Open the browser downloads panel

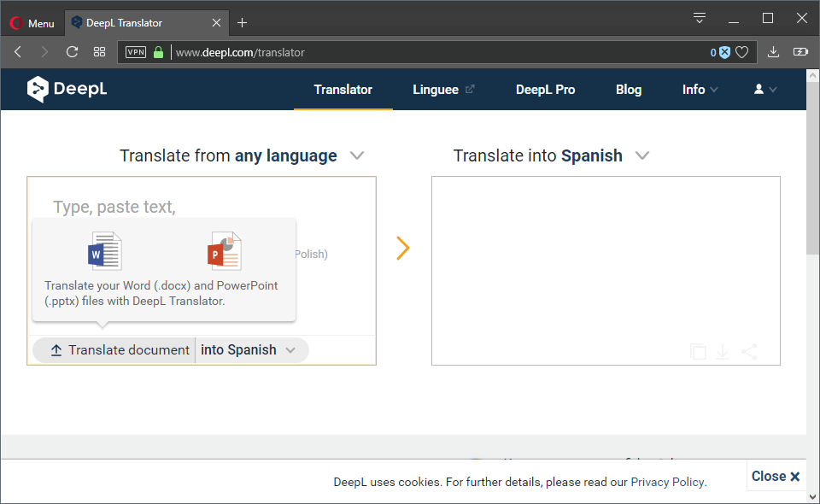click(x=774, y=52)
